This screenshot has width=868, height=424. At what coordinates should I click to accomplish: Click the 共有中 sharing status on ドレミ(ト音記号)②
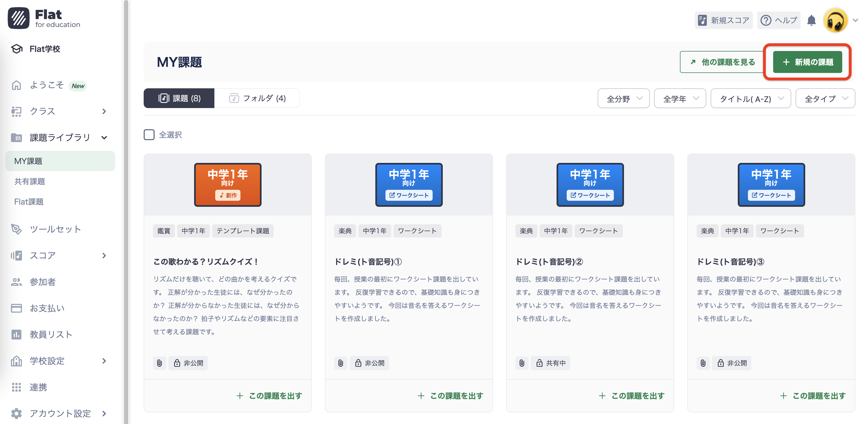[x=551, y=363]
